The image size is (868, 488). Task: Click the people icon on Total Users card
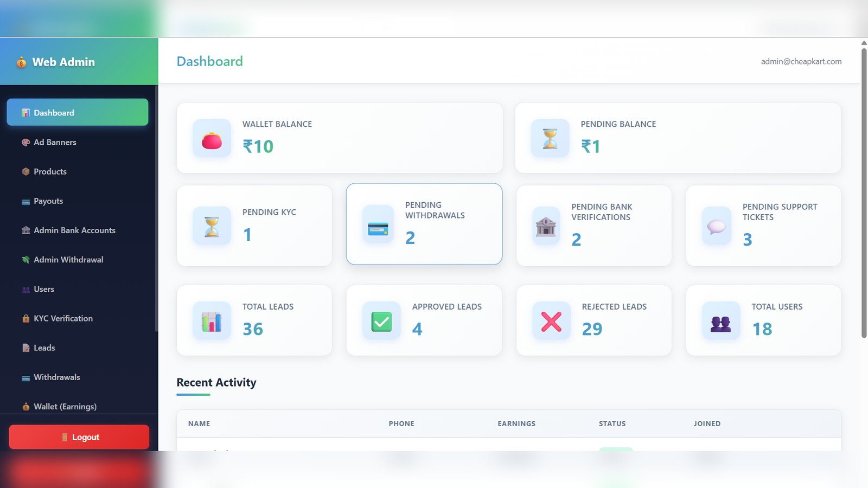pyautogui.click(x=721, y=324)
